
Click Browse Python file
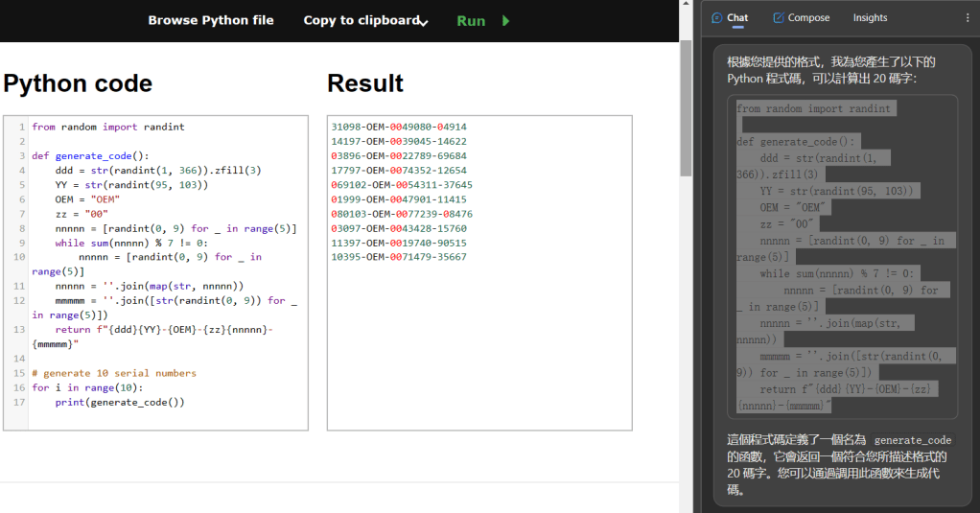210,20
